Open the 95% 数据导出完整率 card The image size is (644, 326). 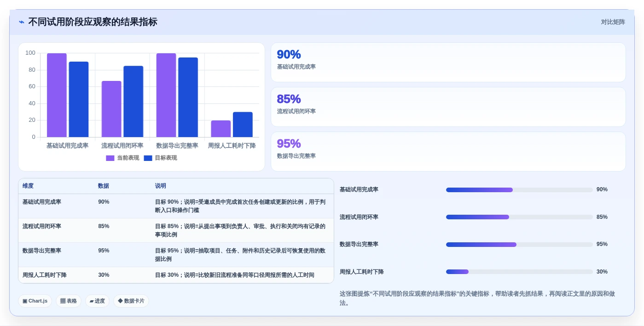point(448,152)
